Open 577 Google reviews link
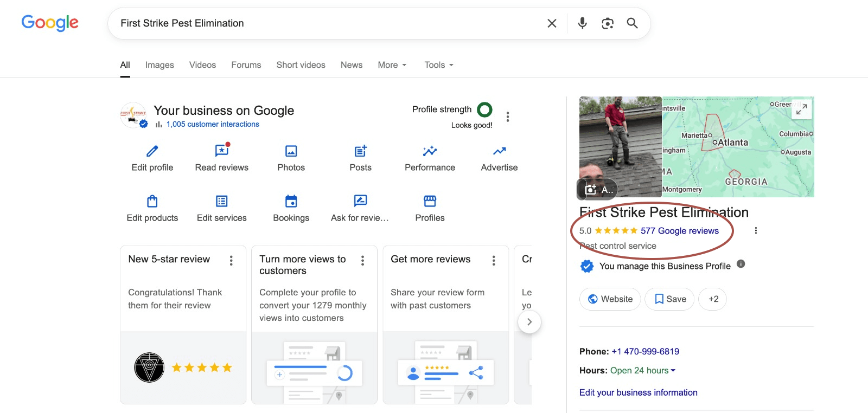 680,231
